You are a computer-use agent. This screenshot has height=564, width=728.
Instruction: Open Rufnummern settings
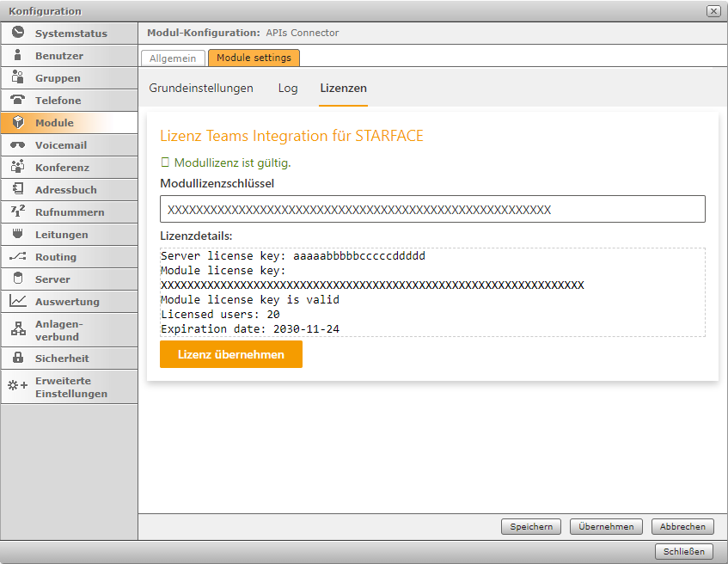69,211
